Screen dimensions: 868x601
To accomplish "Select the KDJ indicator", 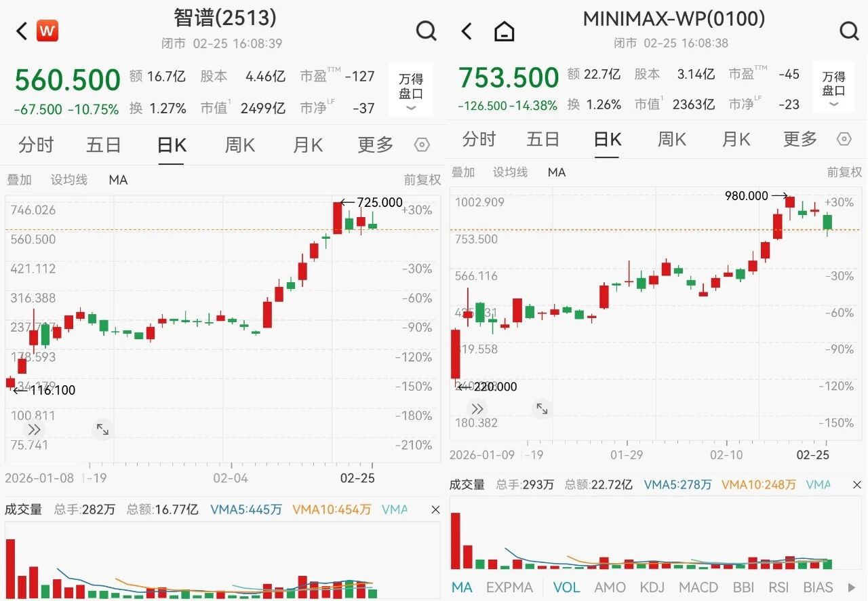I will (x=651, y=587).
